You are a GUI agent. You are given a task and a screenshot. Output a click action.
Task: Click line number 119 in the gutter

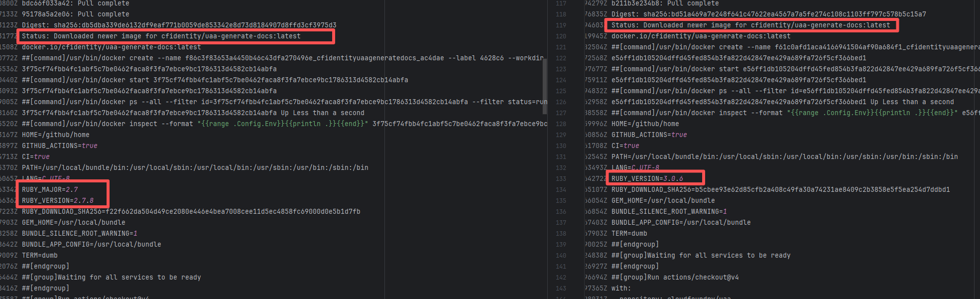[x=561, y=25]
